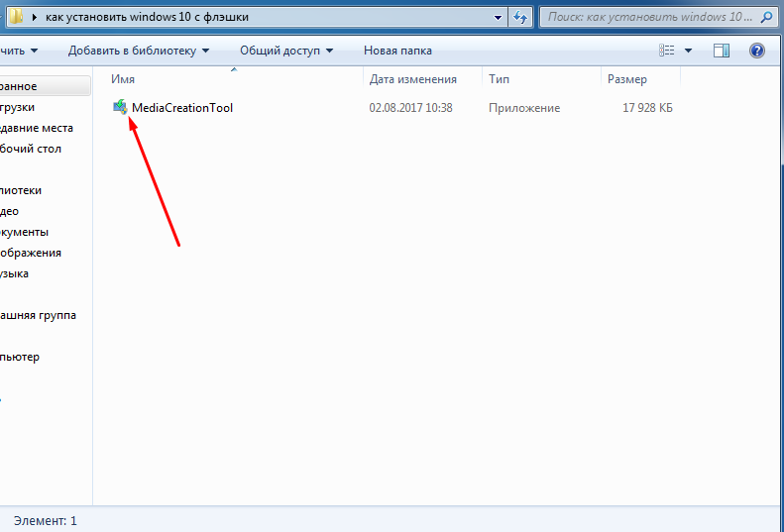Click the 17 928 КБ size cell
Screen dimensions: 784x532
(647, 108)
